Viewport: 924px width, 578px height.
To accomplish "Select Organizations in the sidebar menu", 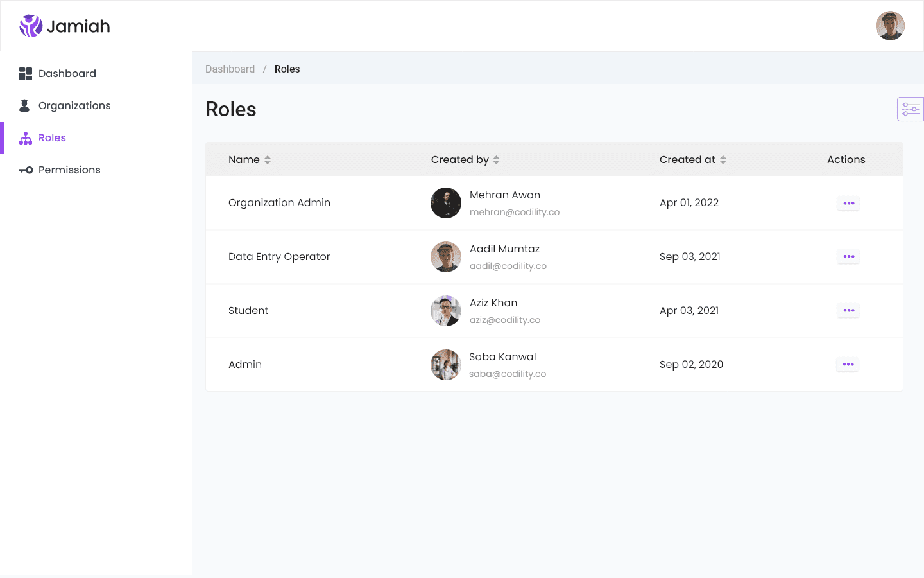I will [74, 106].
